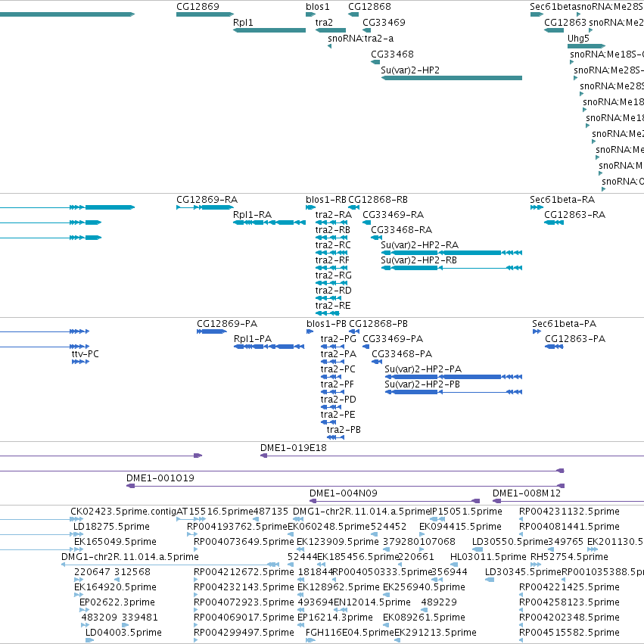Click the DME1-001O19 BAC clone label
644x644 pixels.
tap(160, 478)
